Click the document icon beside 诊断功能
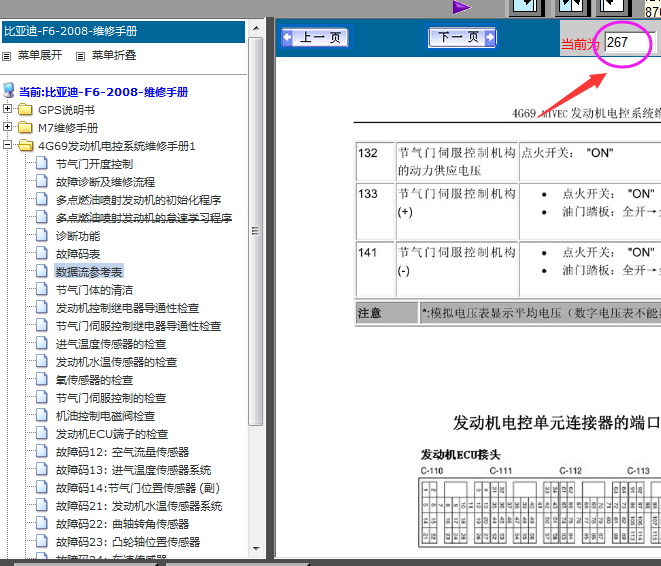 coord(41,235)
